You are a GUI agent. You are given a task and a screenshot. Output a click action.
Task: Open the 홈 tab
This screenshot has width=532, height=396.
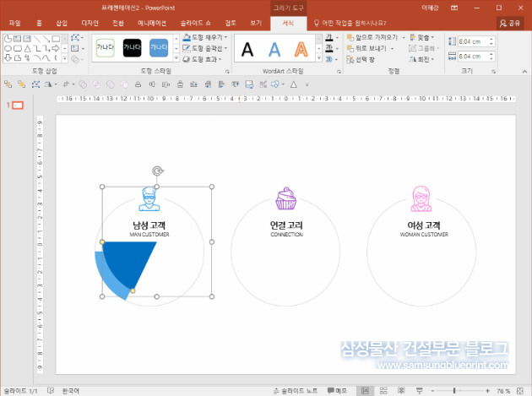point(39,23)
